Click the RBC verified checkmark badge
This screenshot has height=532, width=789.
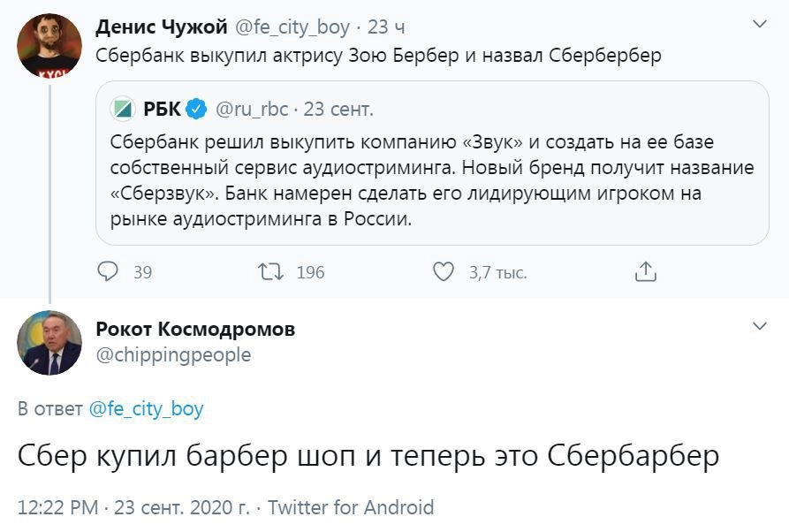197,110
